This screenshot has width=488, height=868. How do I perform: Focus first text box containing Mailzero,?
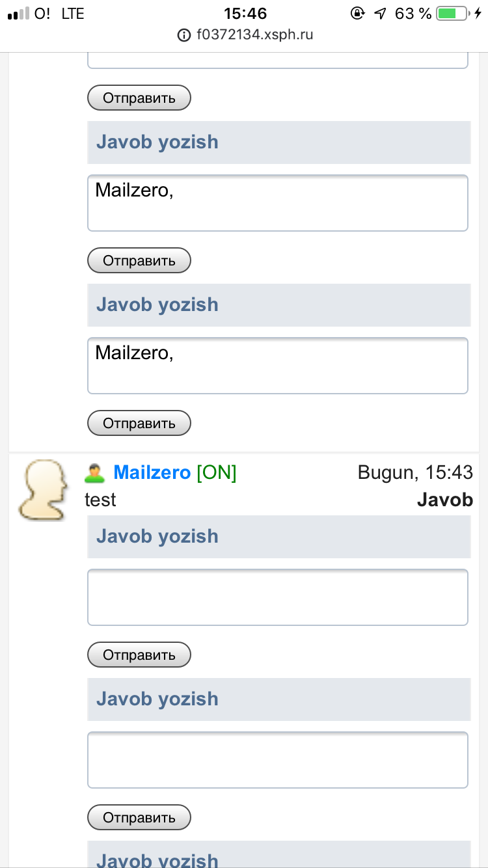tap(278, 203)
